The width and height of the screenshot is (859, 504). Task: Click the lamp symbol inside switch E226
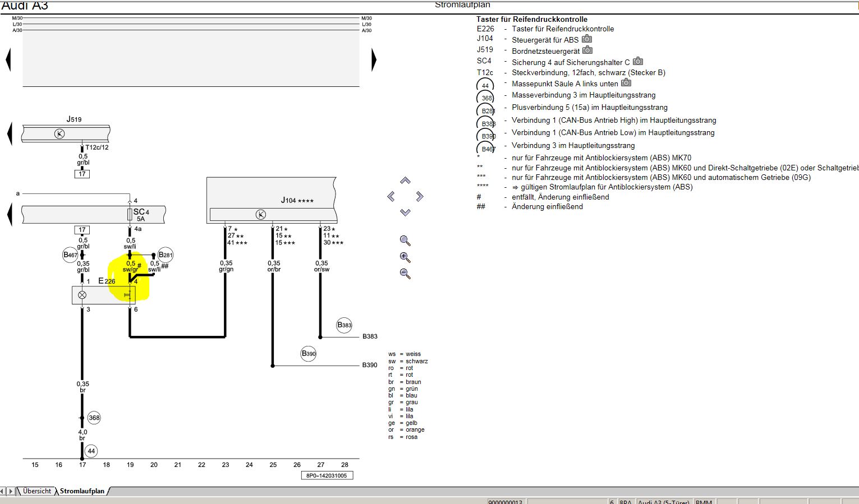point(82,295)
